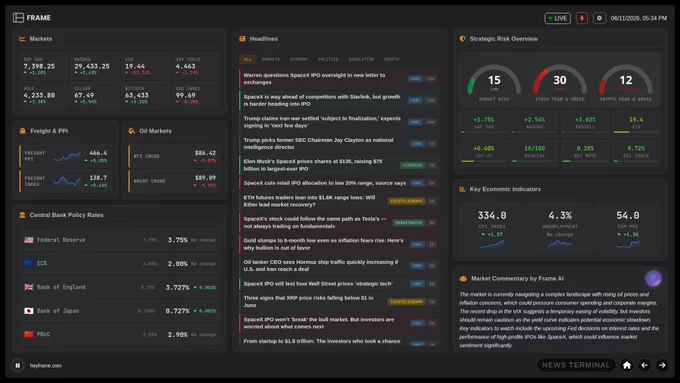The height and width of the screenshot is (383, 680).
Task: Click the Key Economic Indicators chart icon
Action: pyautogui.click(x=462, y=189)
